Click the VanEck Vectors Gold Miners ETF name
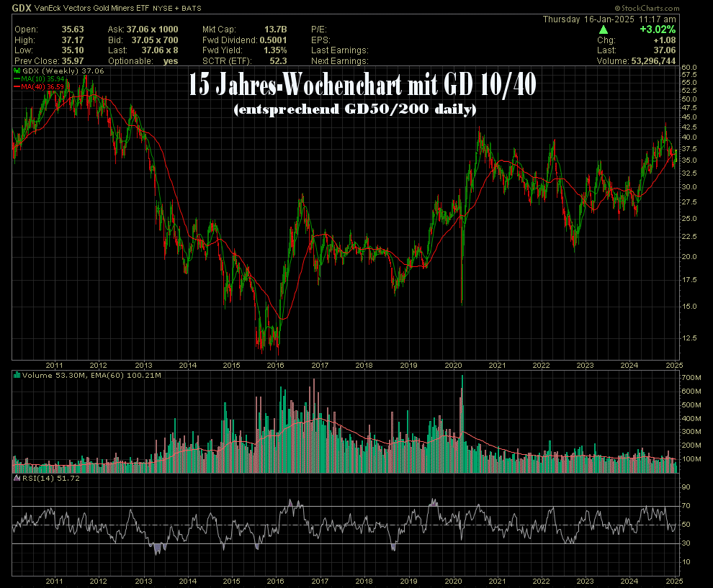The width and height of the screenshot is (713, 588). tap(91, 8)
